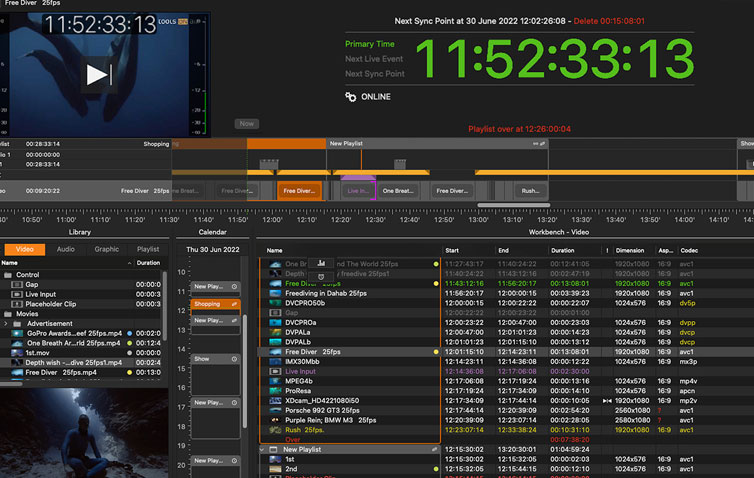The image size is (754, 478).
Task: Click the clock icon on Show calendar block
Action: pos(235,357)
